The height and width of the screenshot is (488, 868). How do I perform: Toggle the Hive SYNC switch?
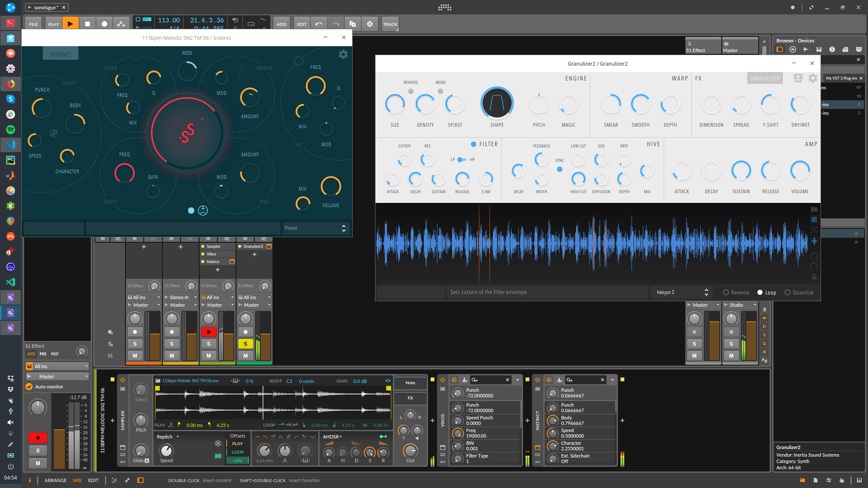coord(559,169)
